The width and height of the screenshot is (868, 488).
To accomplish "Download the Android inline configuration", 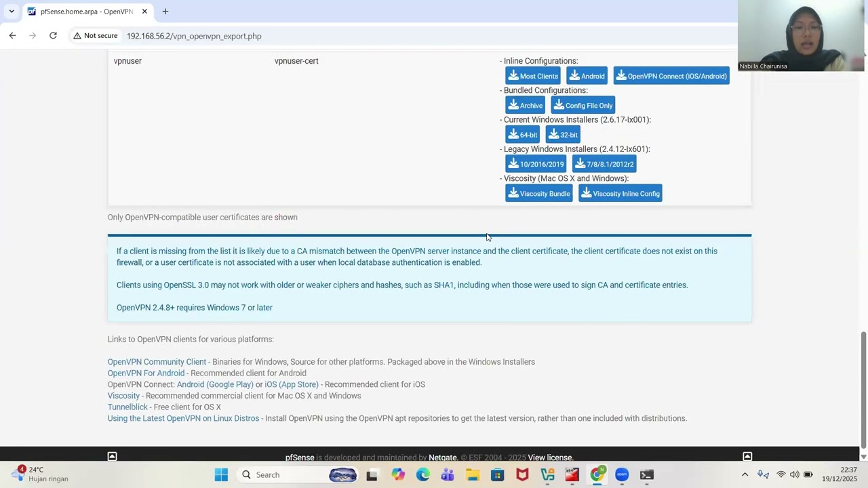I will click(587, 76).
